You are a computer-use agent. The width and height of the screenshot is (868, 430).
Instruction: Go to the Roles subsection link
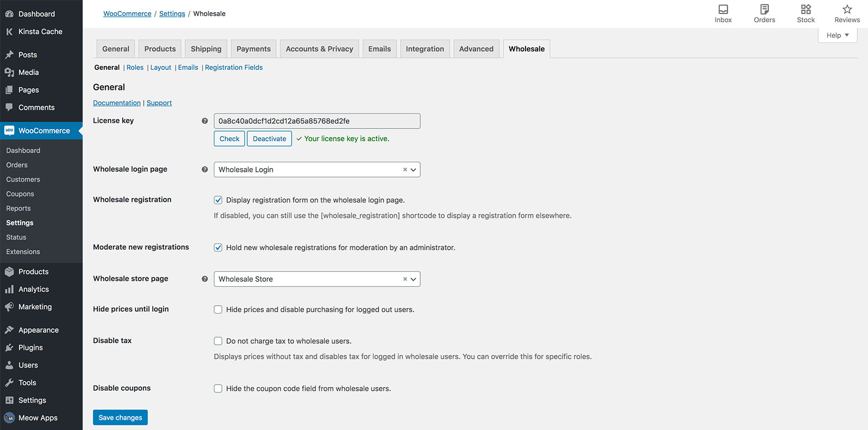135,68
